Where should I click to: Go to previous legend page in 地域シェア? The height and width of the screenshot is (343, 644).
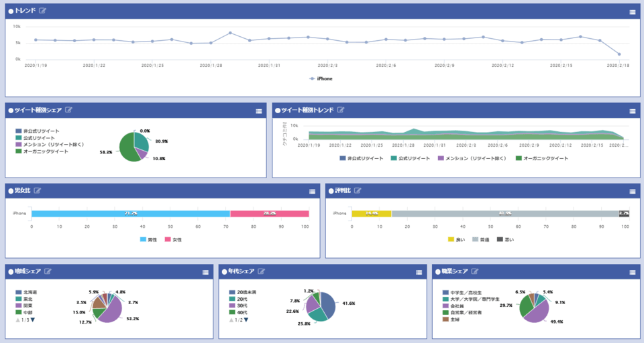[x=18, y=320]
